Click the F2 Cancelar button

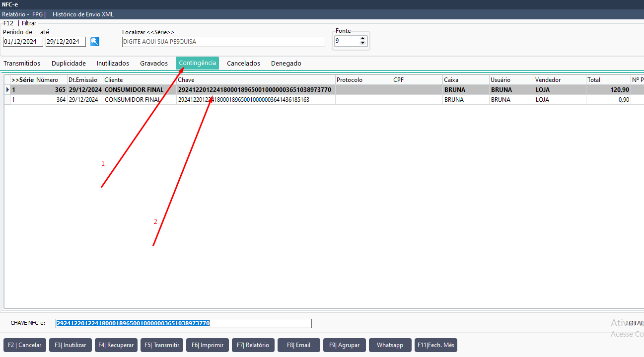[25, 345]
